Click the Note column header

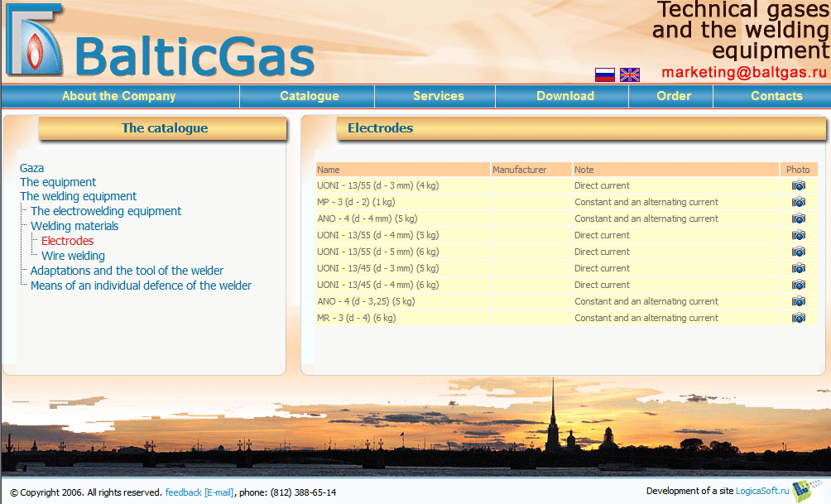coord(584,170)
